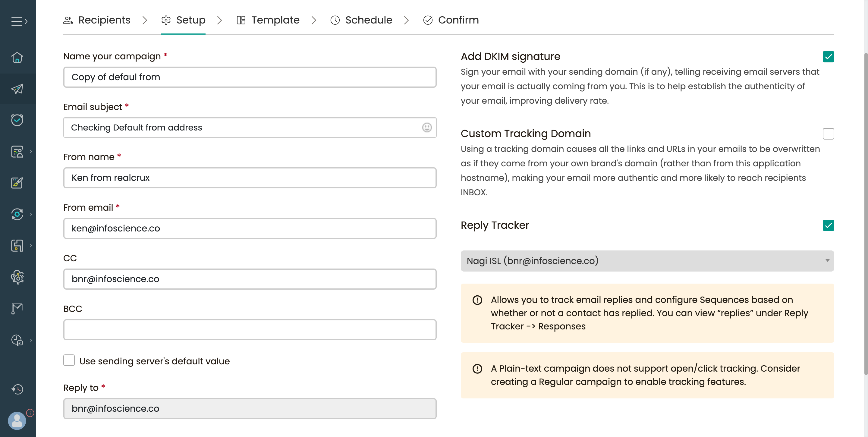Click inside the BCC input field
This screenshot has width=868, height=437.
(249, 329)
